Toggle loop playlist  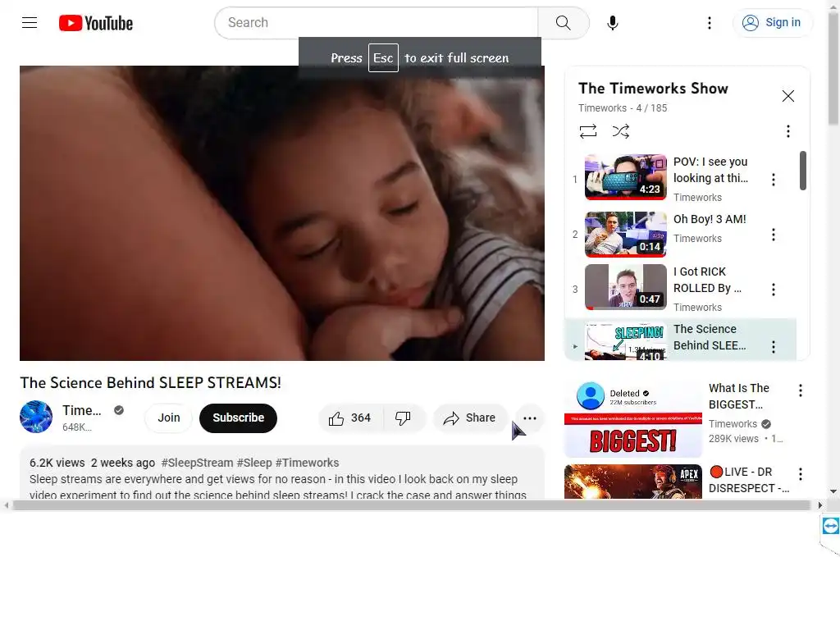pos(587,131)
